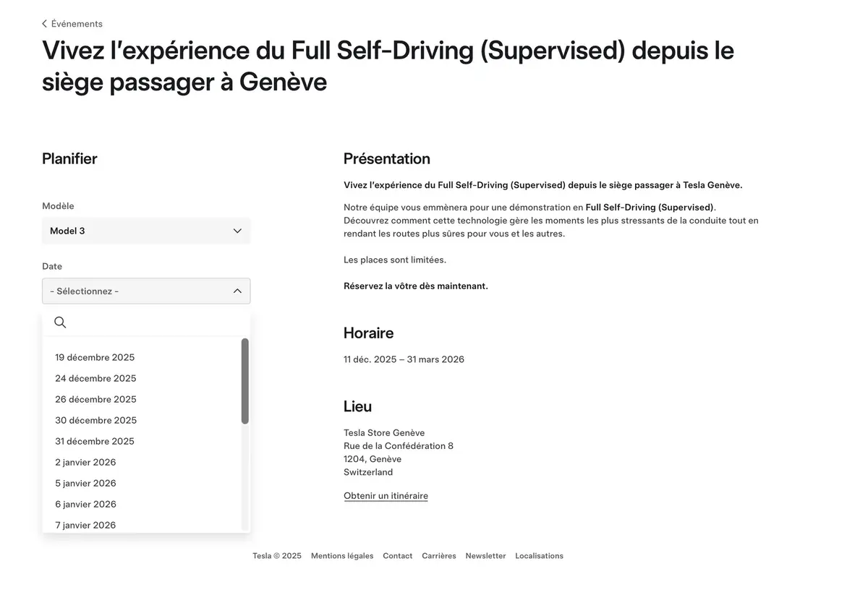Image resolution: width=868 pixels, height=603 pixels.
Task: Expand the Model 3 selector chevron
Action: pyautogui.click(x=237, y=231)
